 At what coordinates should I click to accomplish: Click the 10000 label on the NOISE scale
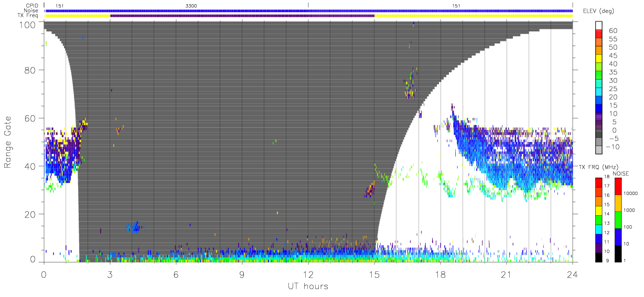[632, 194]
